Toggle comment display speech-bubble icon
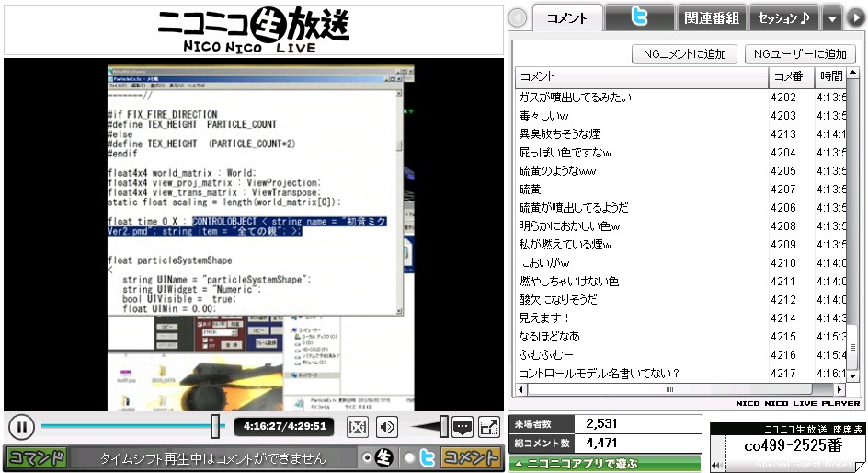 (x=463, y=427)
